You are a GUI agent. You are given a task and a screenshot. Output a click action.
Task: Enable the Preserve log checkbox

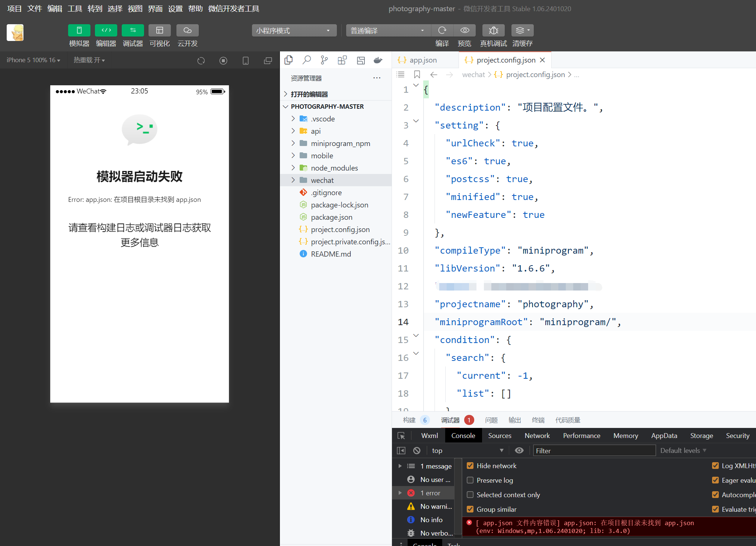pyautogui.click(x=470, y=480)
